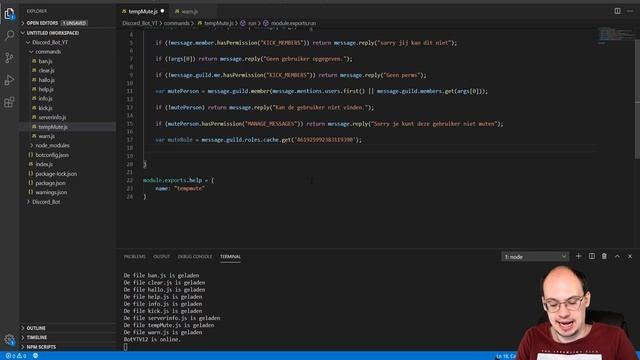Open warnings.json in the explorer
The image size is (640, 360).
pyautogui.click(x=51, y=192)
